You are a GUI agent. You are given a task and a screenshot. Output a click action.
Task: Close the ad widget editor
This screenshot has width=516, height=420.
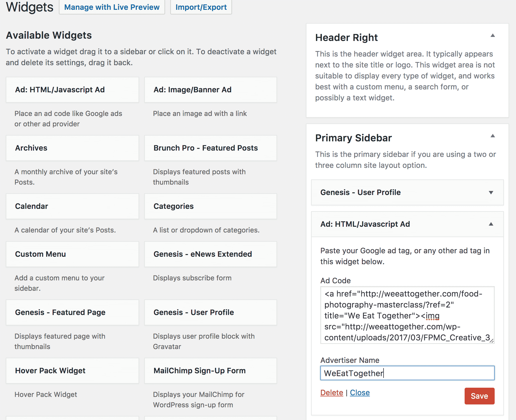coord(360,393)
